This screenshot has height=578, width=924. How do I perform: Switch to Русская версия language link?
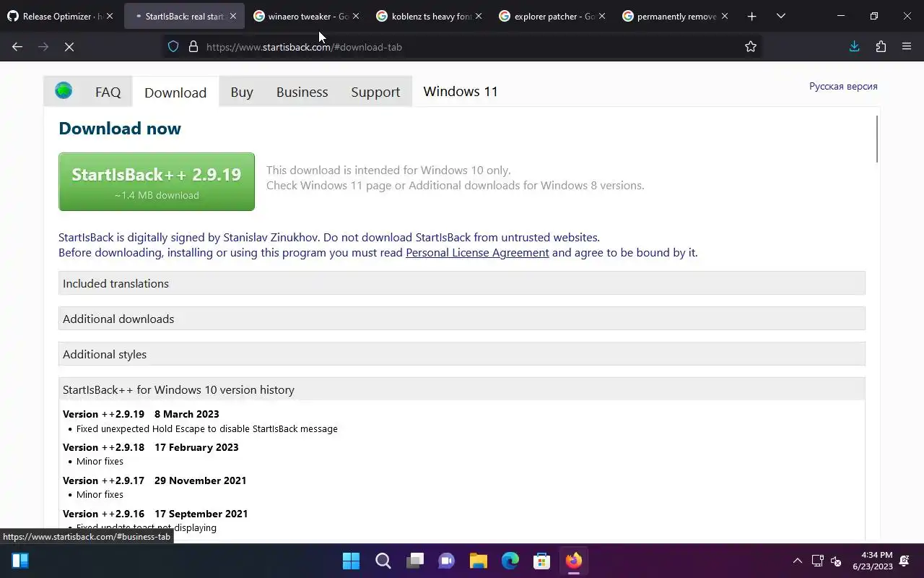843,86
